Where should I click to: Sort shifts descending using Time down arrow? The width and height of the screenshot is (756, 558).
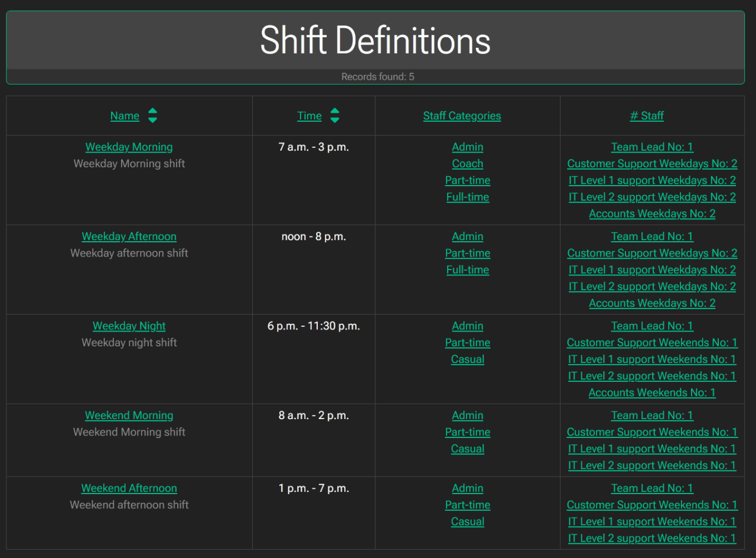click(335, 119)
